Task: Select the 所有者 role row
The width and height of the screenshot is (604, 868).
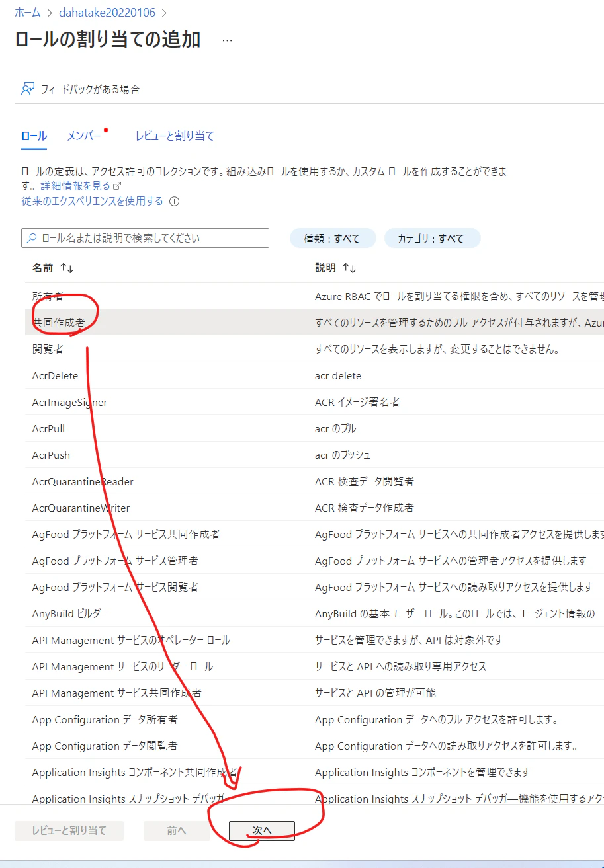Action: [314, 296]
